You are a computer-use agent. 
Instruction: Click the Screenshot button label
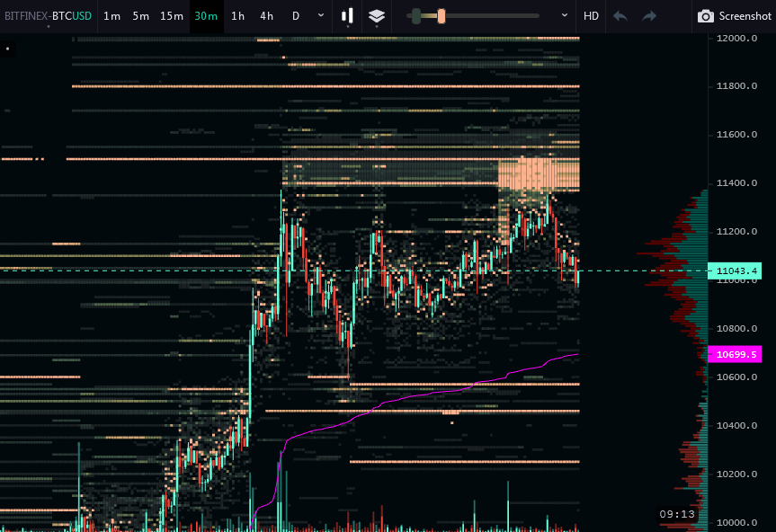pyautogui.click(x=745, y=16)
